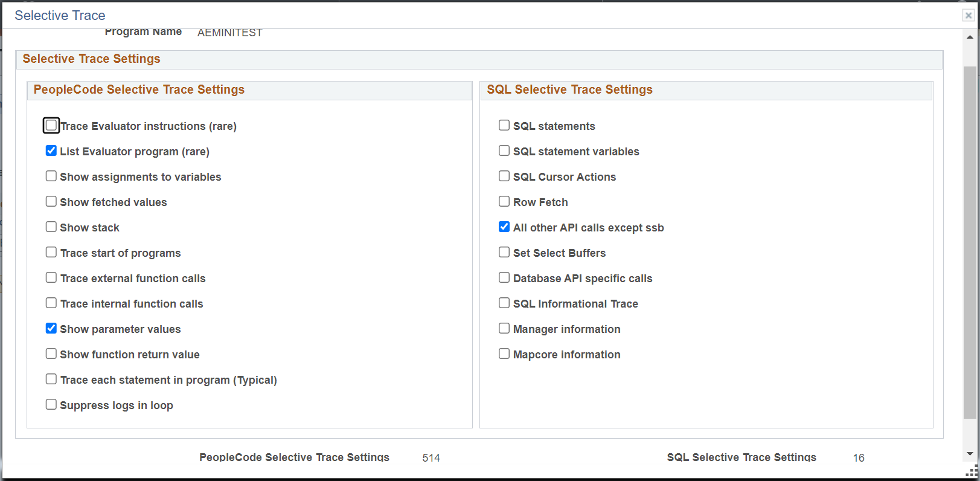Enable Database API specific calls
This screenshot has height=481, width=980.
pos(504,278)
